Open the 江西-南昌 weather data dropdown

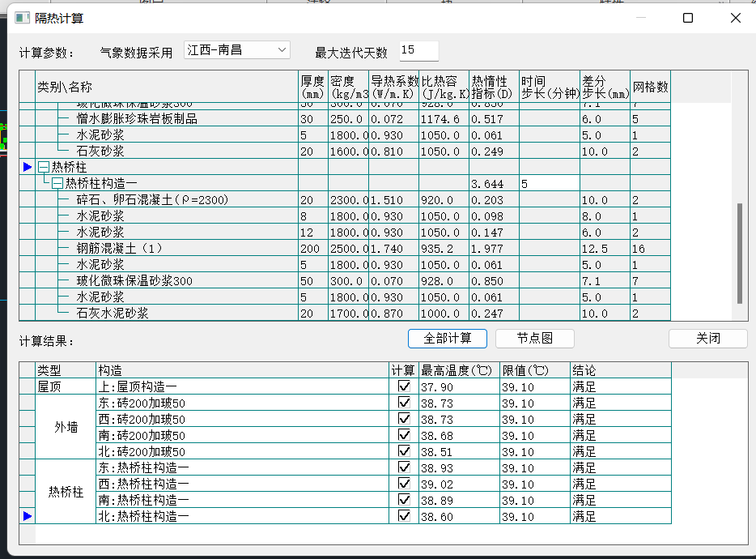pyautogui.click(x=282, y=50)
